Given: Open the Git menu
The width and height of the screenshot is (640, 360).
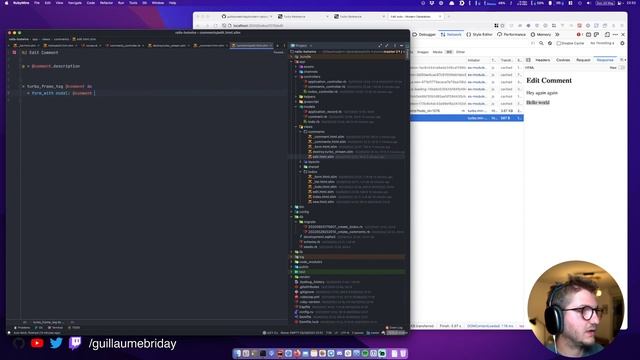Looking at the screenshot, I should (x=144, y=3).
